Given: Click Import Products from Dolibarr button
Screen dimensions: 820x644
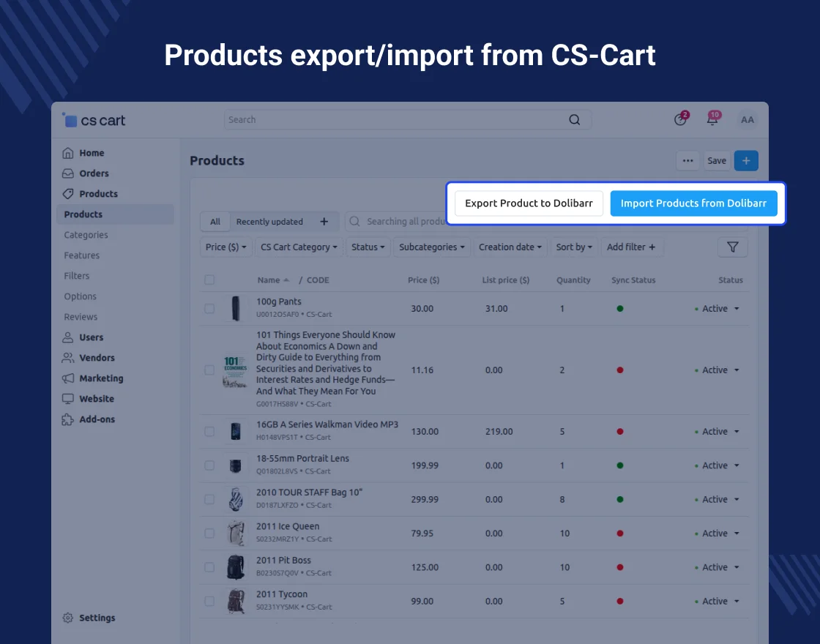Looking at the screenshot, I should tap(693, 203).
